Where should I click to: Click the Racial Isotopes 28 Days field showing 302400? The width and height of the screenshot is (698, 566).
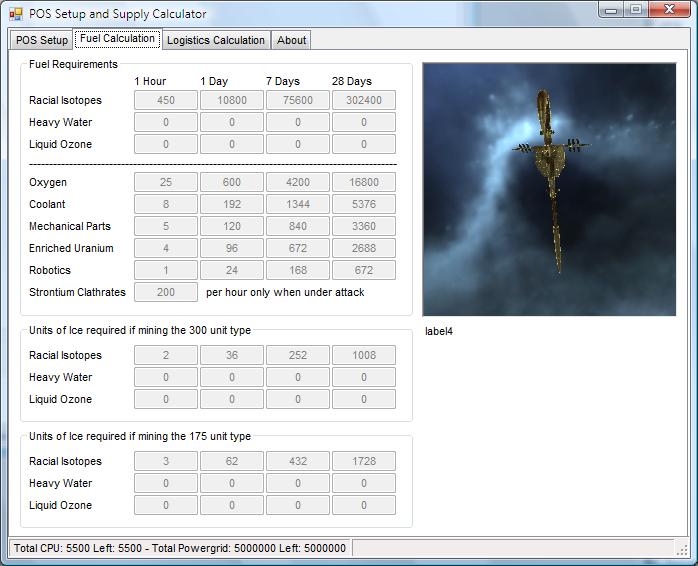coord(364,100)
